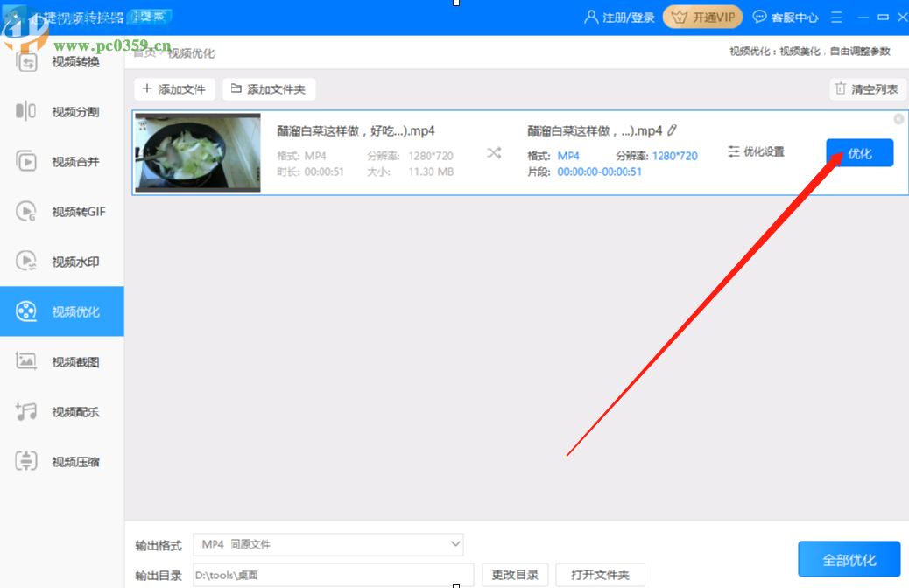The width and height of the screenshot is (909, 588).
Task: Click the segment time 00:00:00-00:00:51
Action: [x=599, y=171]
